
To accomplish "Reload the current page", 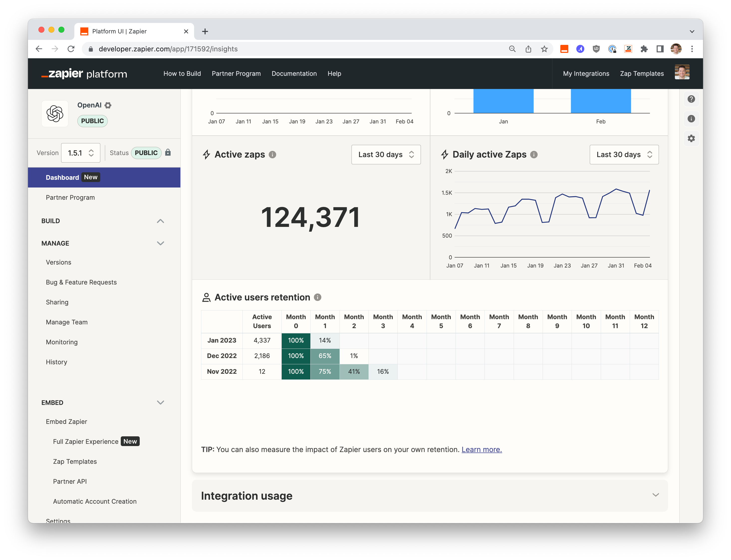I will coord(71,49).
